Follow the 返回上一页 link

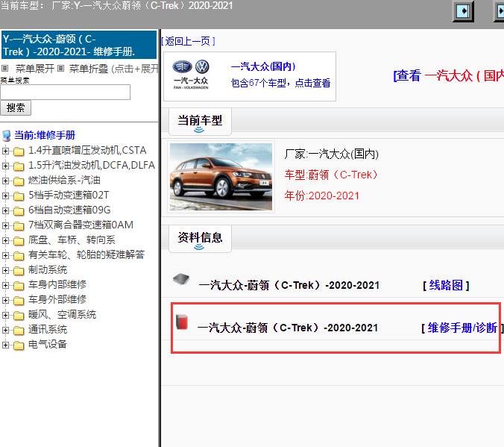pyautogui.click(x=188, y=41)
